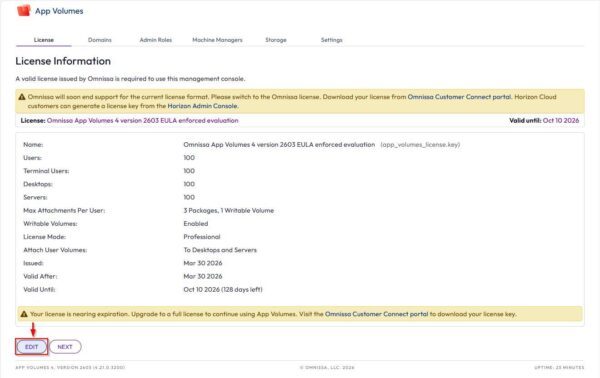
Task: Click the warning icon in license format banner
Action: click(x=22, y=97)
